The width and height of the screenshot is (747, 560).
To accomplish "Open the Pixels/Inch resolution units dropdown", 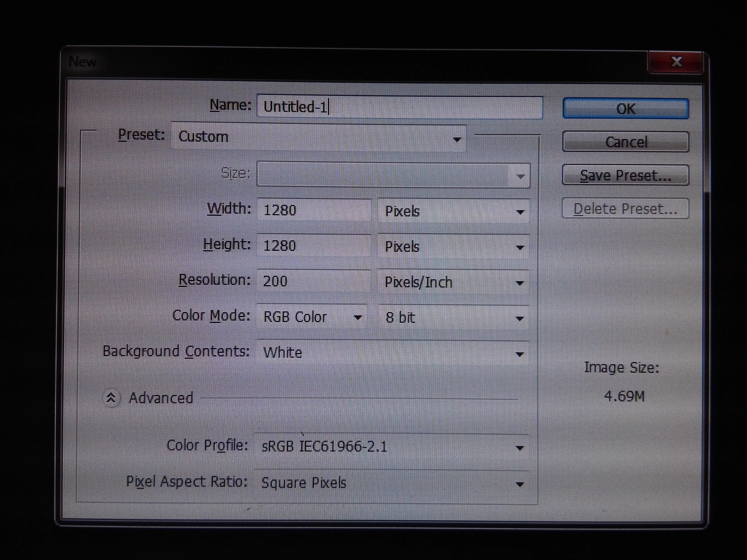I will (x=454, y=283).
